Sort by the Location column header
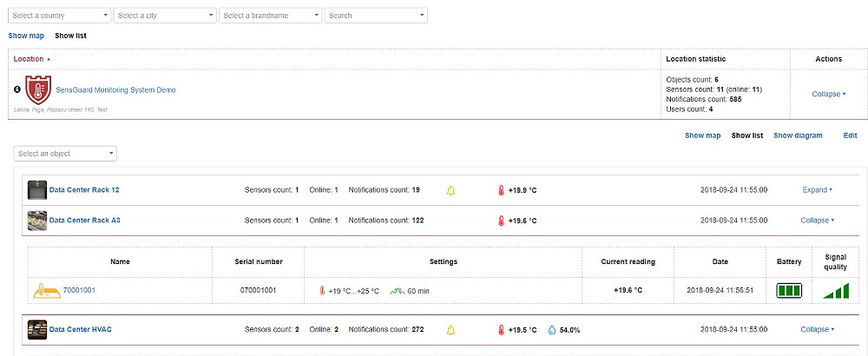The image size is (868, 356). (x=29, y=59)
